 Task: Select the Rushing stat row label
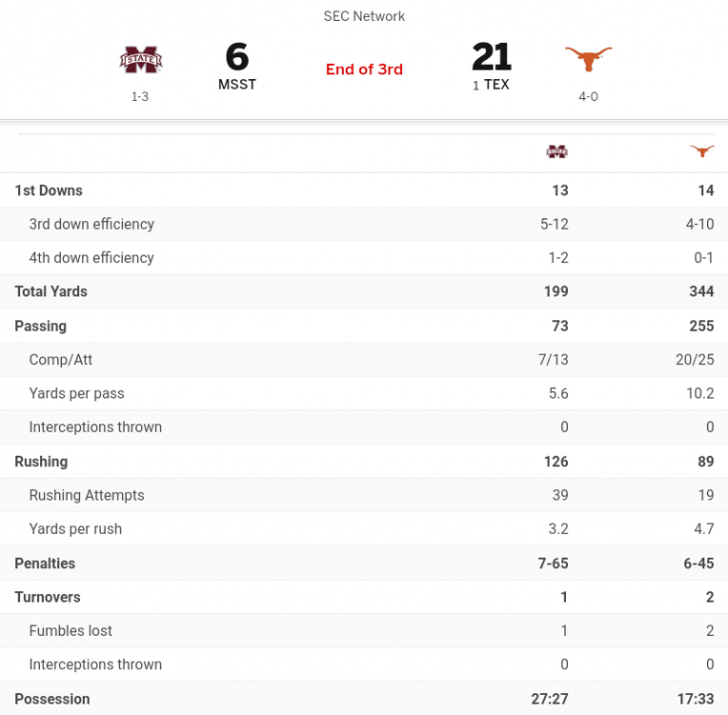click(41, 460)
